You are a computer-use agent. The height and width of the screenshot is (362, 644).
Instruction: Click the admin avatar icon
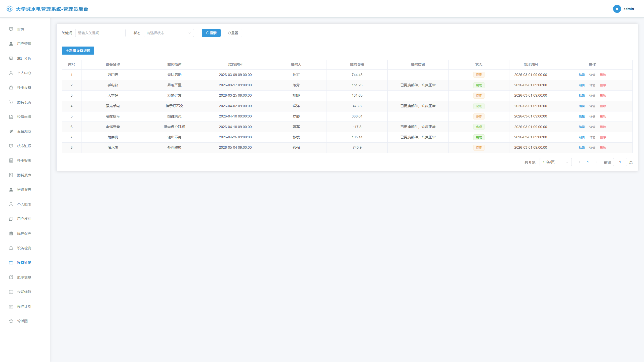click(x=617, y=9)
